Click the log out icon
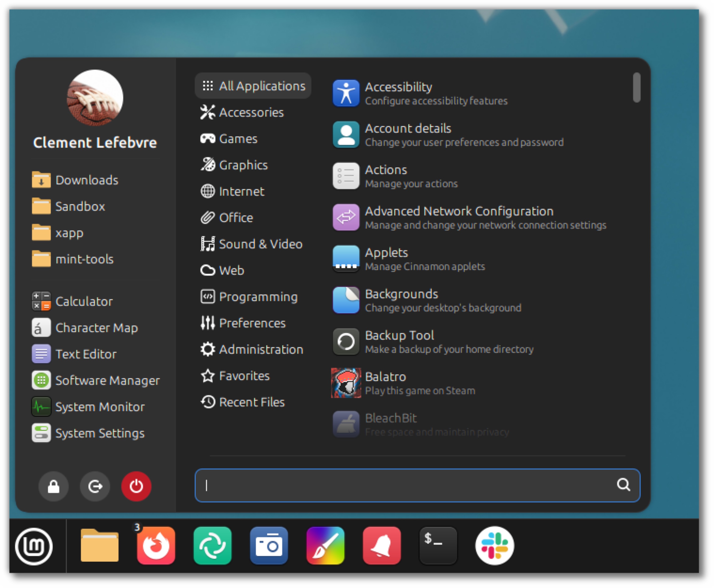The image size is (714, 588). coord(95,486)
